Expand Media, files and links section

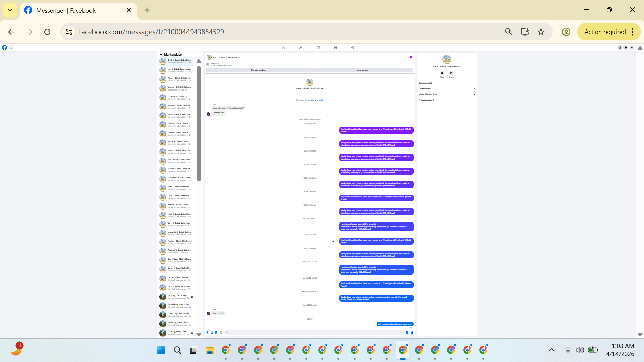(x=446, y=94)
